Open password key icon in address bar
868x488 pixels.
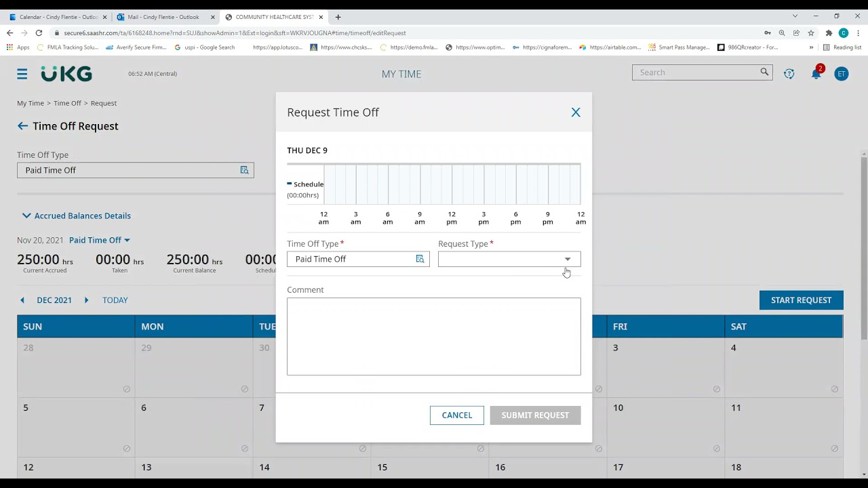pyautogui.click(x=768, y=33)
